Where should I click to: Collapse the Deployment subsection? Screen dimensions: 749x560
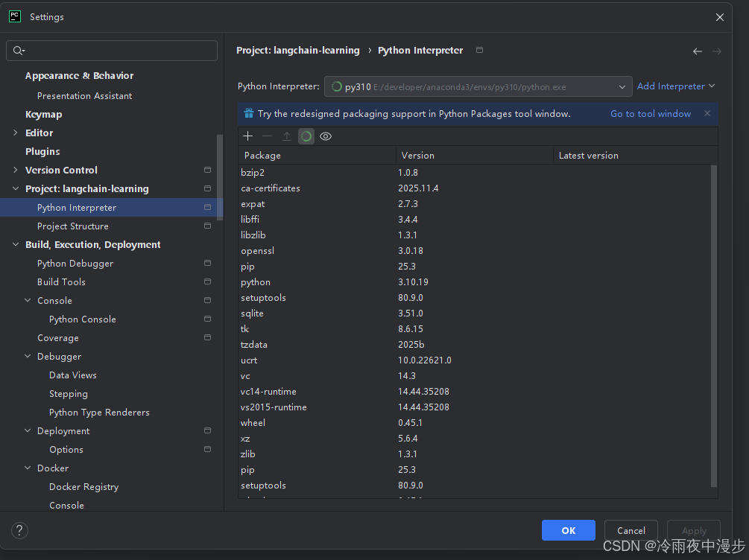point(28,430)
